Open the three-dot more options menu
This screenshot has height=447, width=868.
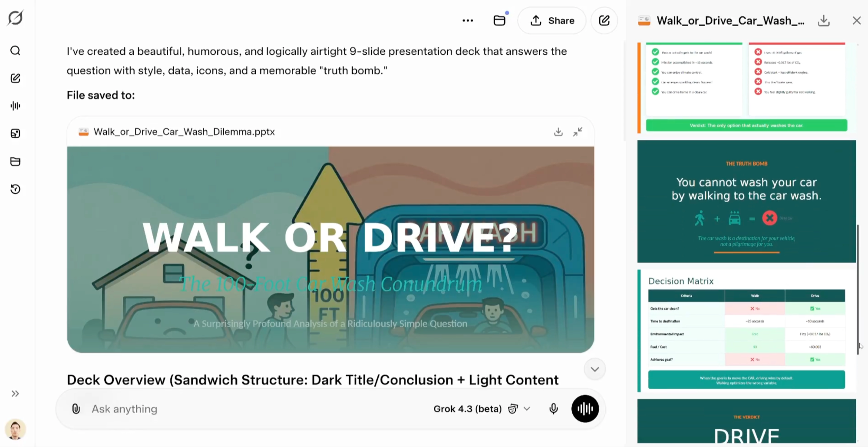pos(468,21)
